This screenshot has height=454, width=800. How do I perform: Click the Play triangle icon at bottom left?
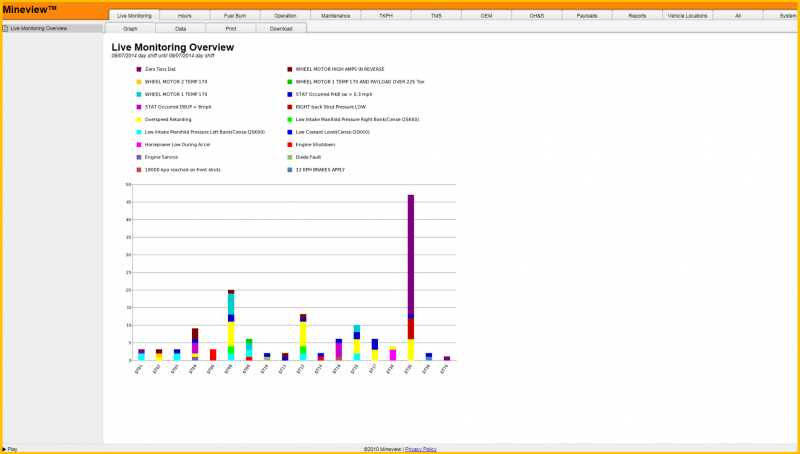[x=5, y=449]
